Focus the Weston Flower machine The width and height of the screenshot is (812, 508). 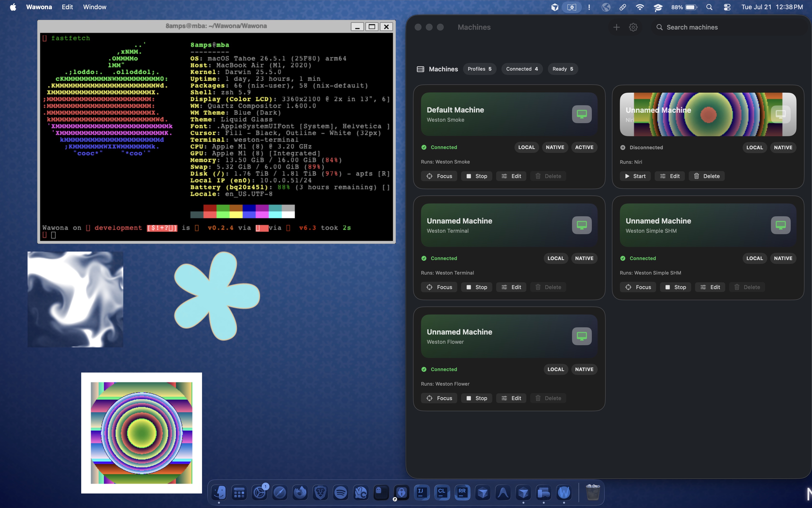click(x=439, y=398)
